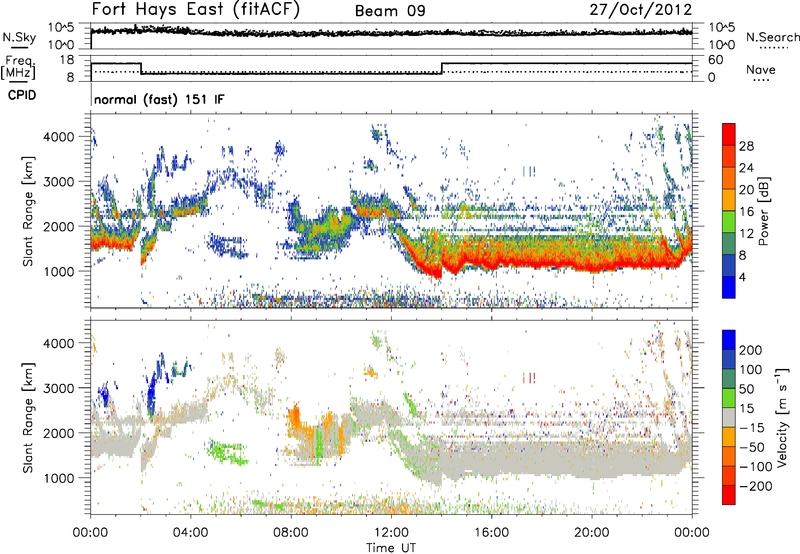Click the "1000" tick in the velocity panel
The width and height of the screenshot is (800, 554).
(59, 478)
